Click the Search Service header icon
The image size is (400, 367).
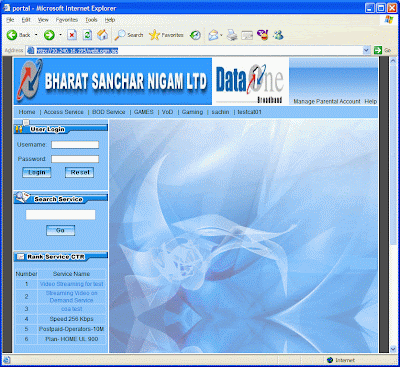tap(23, 197)
